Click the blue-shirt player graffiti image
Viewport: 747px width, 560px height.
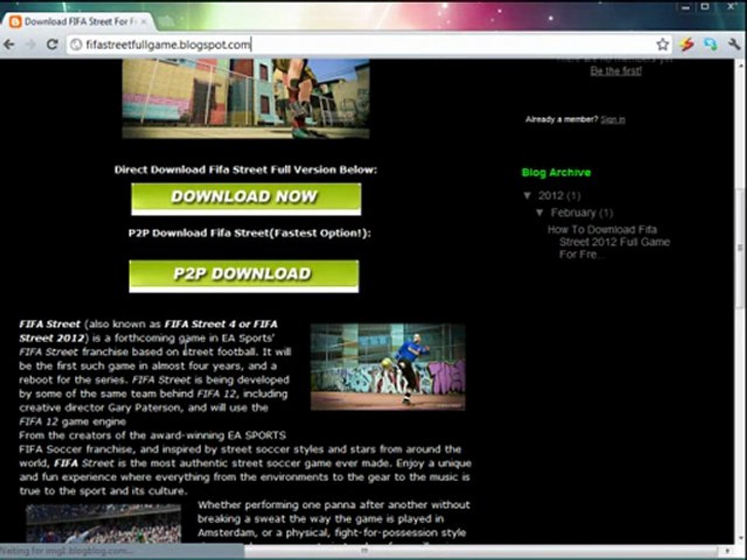(388, 367)
